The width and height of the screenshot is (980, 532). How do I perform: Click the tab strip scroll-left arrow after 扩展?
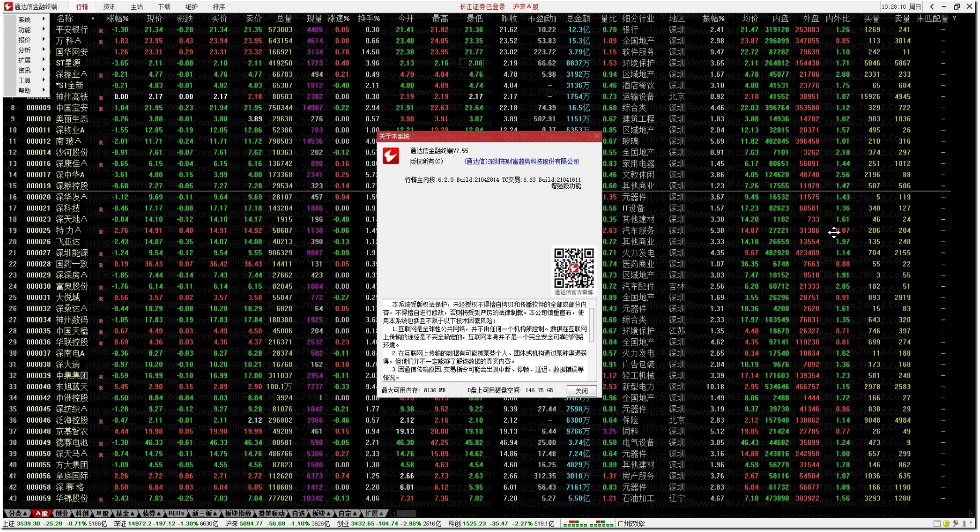coord(393,514)
